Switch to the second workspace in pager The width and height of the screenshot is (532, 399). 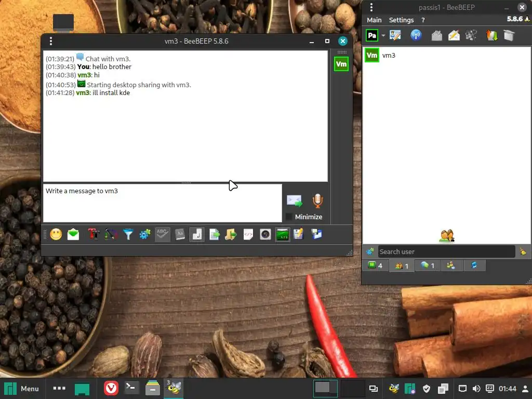352,389
